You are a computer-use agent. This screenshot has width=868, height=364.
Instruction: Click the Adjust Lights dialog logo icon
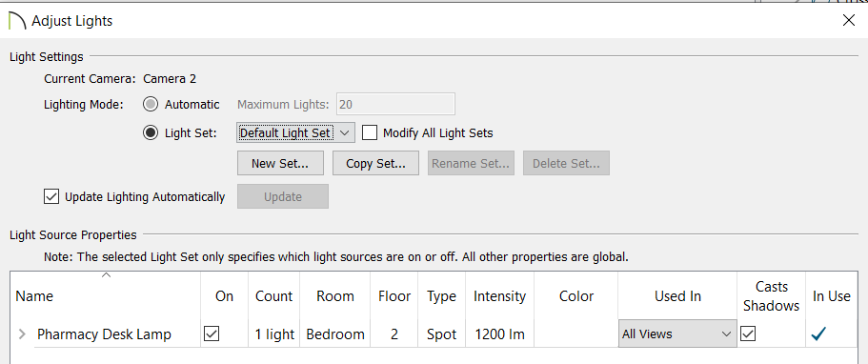18,21
